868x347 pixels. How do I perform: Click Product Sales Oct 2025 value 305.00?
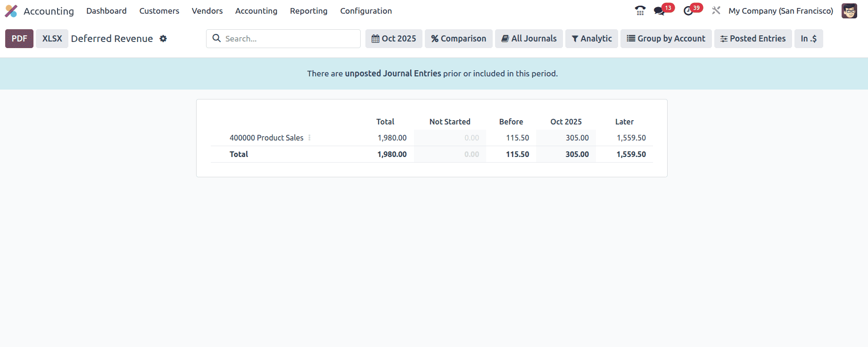577,138
